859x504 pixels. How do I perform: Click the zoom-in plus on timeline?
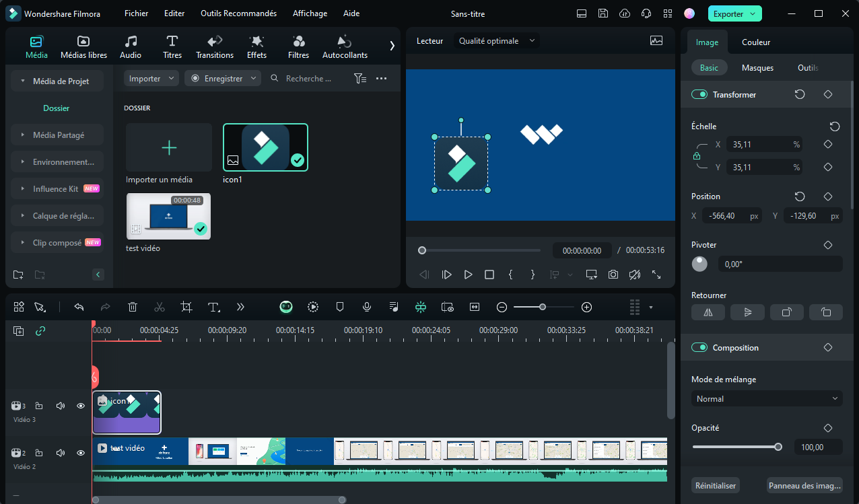[x=586, y=307]
